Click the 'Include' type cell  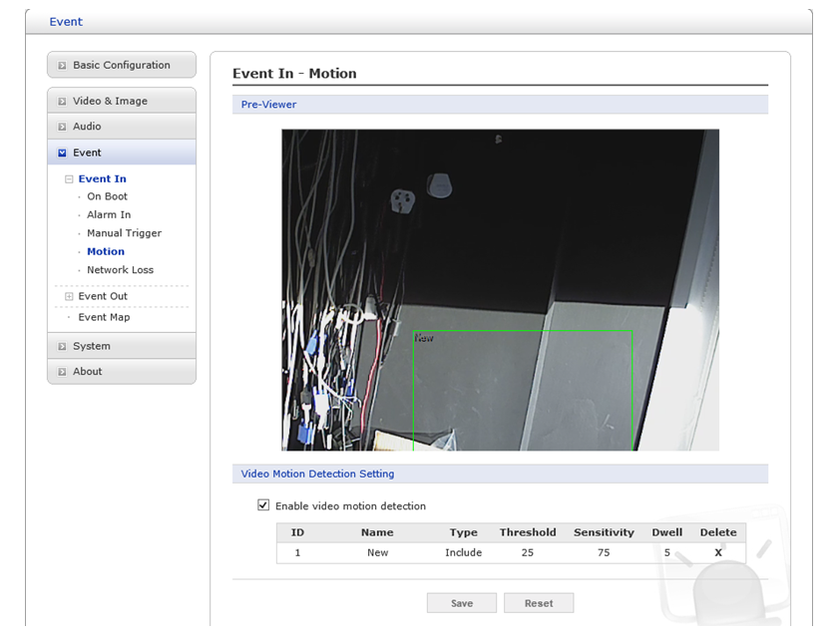[463, 552]
